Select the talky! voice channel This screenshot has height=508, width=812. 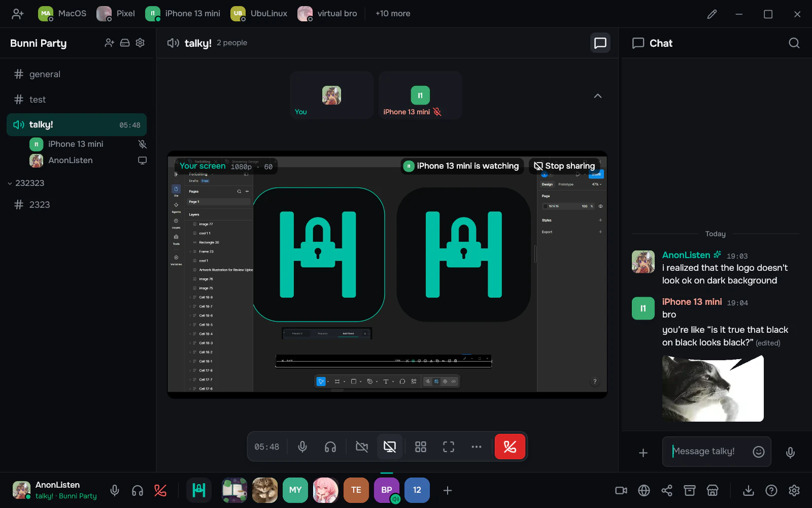77,125
